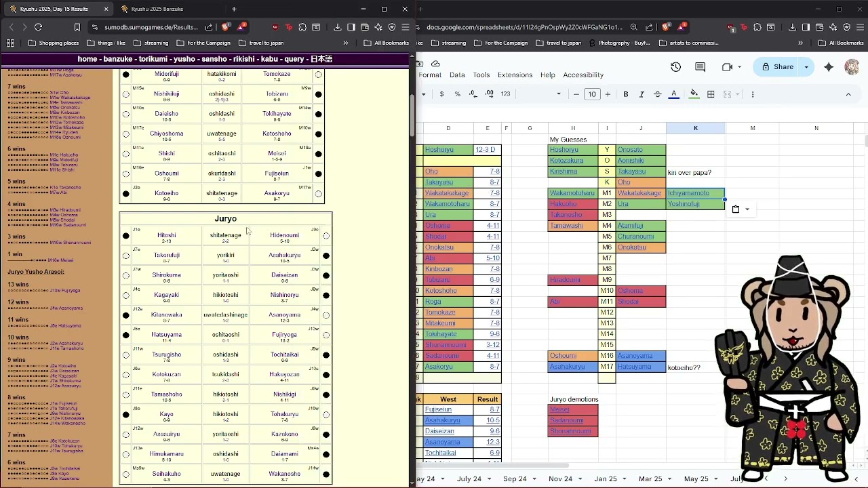Format cells as currency with dollar icon
The height and width of the screenshot is (488, 868).
441,94
